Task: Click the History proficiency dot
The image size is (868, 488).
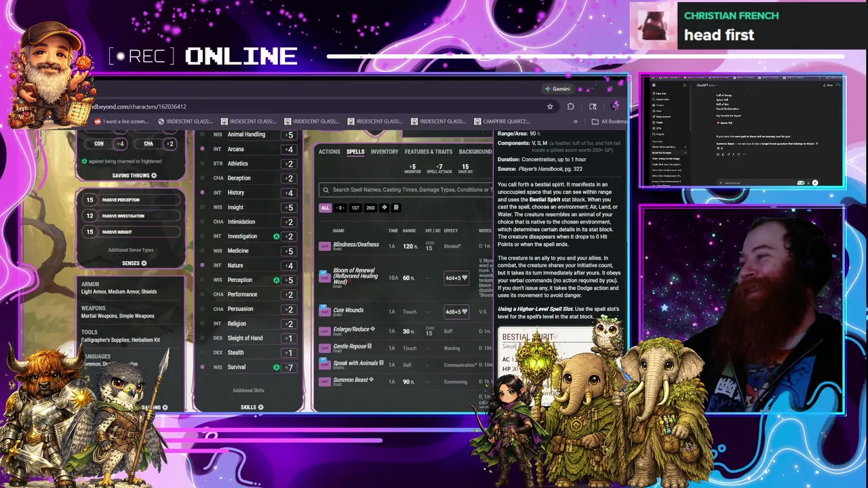Action: 202,192
